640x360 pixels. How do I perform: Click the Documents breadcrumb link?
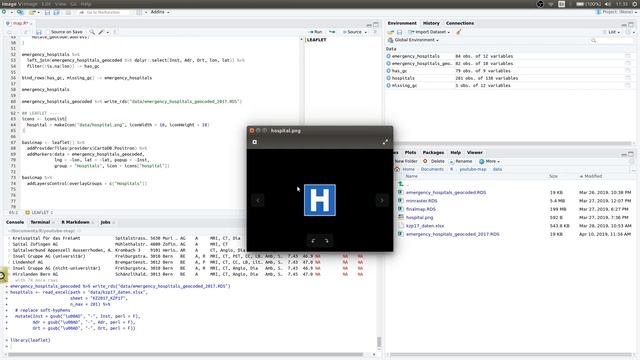coord(432,169)
